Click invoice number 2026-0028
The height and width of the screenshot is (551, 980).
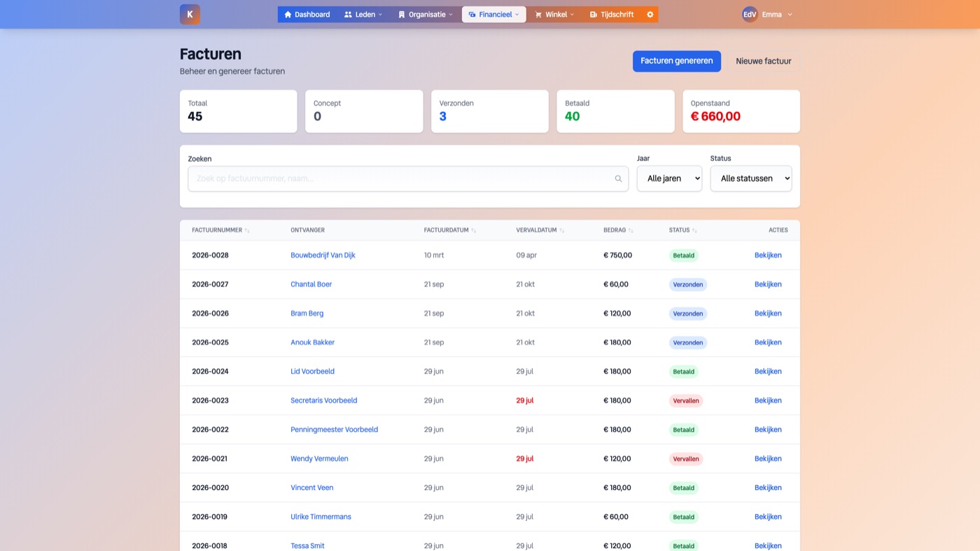pos(211,256)
